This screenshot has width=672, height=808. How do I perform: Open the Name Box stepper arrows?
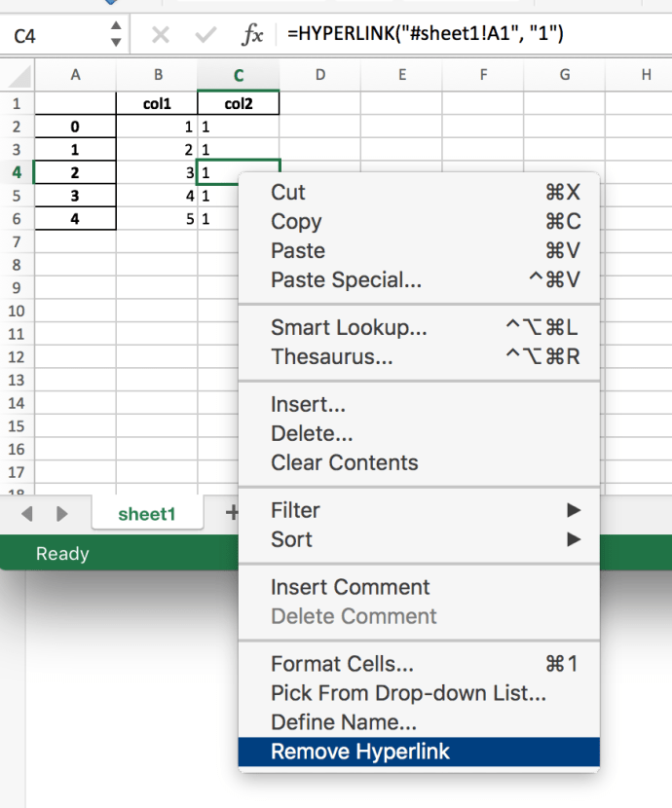pyautogui.click(x=116, y=36)
